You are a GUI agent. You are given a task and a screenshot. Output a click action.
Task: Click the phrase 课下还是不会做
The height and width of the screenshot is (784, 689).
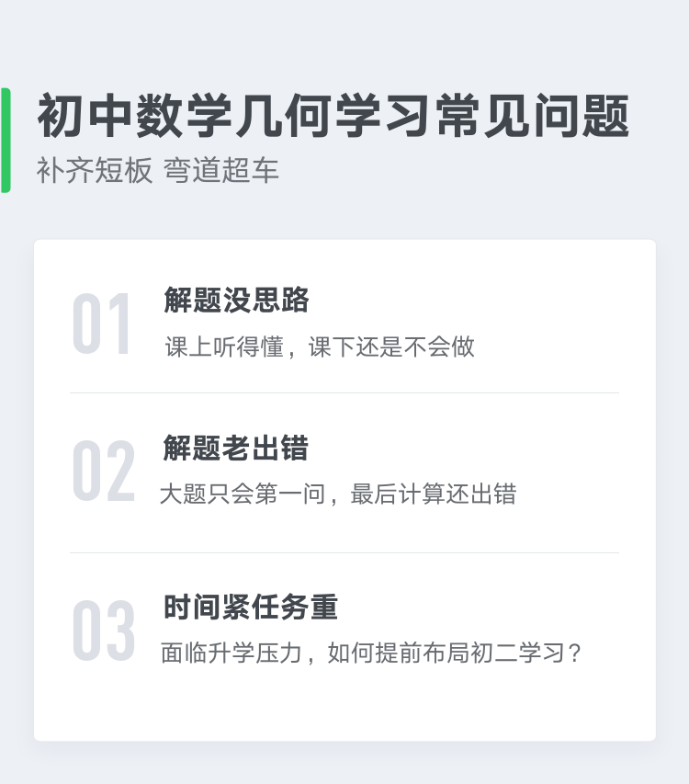tap(391, 347)
